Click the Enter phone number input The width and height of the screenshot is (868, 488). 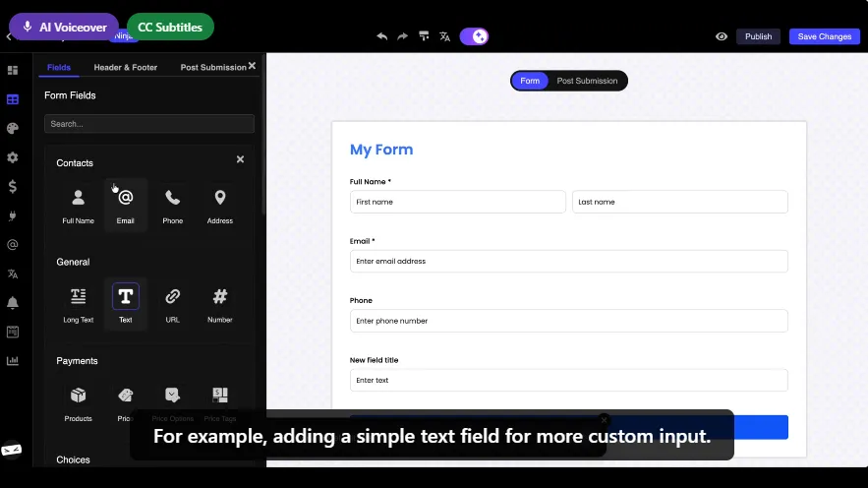(x=568, y=321)
